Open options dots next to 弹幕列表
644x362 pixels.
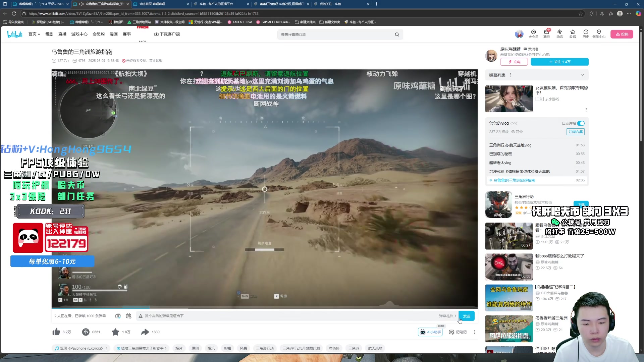click(510, 75)
